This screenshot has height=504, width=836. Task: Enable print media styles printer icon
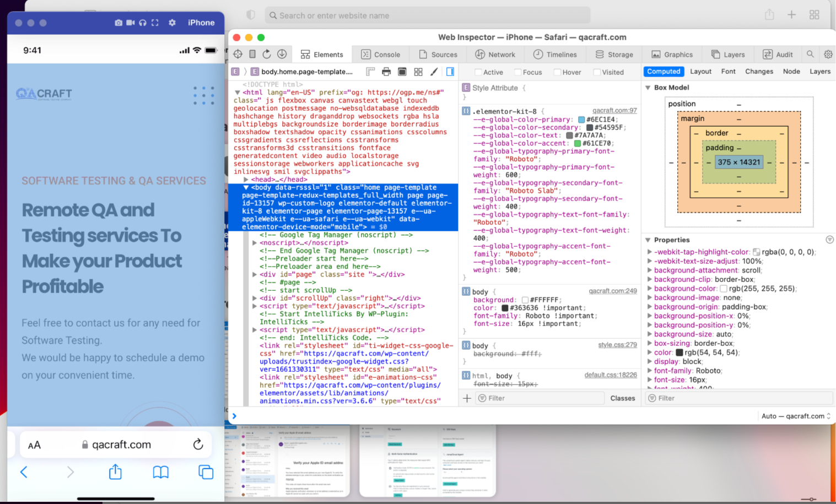pyautogui.click(x=386, y=72)
